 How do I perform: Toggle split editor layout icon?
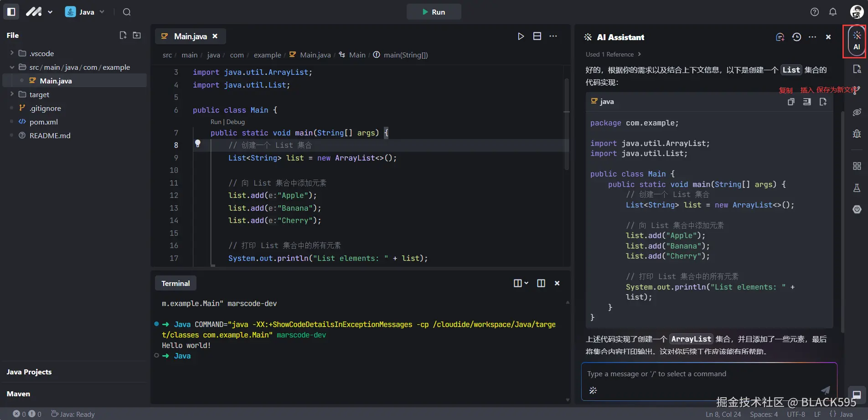(537, 36)
